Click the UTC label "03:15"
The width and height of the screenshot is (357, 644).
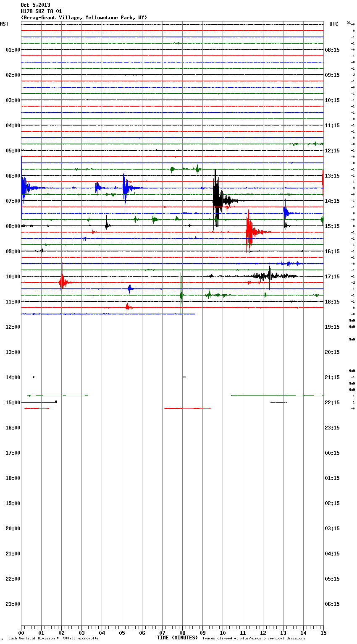(x=332, y=529)
